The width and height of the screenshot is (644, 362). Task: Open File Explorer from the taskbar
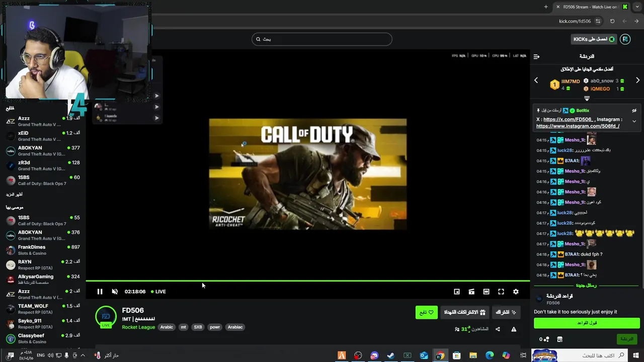pyautogui.click(x=473, y=355)
